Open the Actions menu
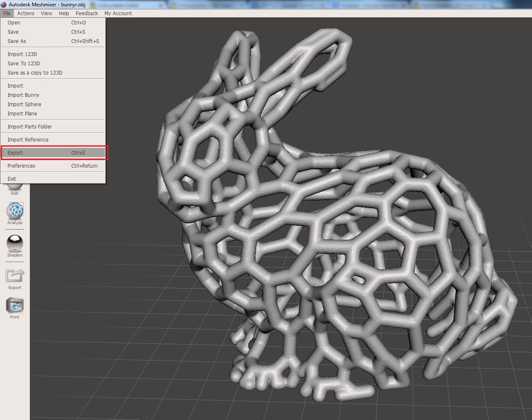 pyautogui.click(x=26, y=13)
